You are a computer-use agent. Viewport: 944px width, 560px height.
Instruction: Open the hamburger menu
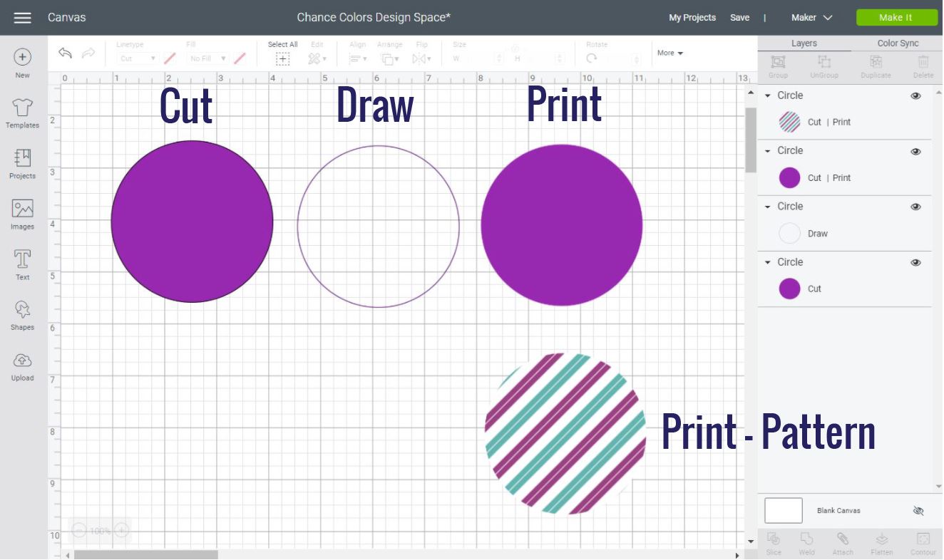(x=21, y=17)
